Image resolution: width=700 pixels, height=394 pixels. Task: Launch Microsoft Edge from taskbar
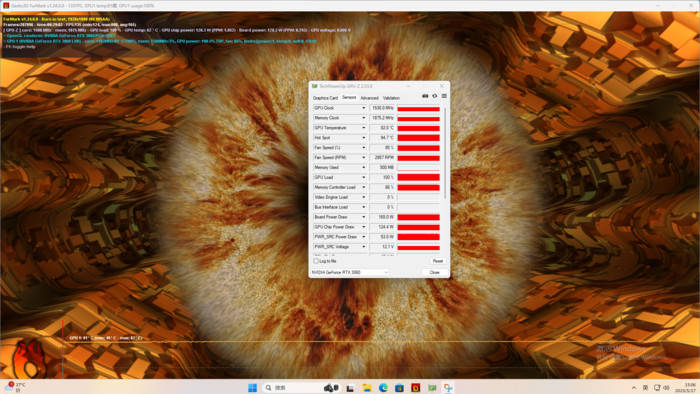coord(383,387)
